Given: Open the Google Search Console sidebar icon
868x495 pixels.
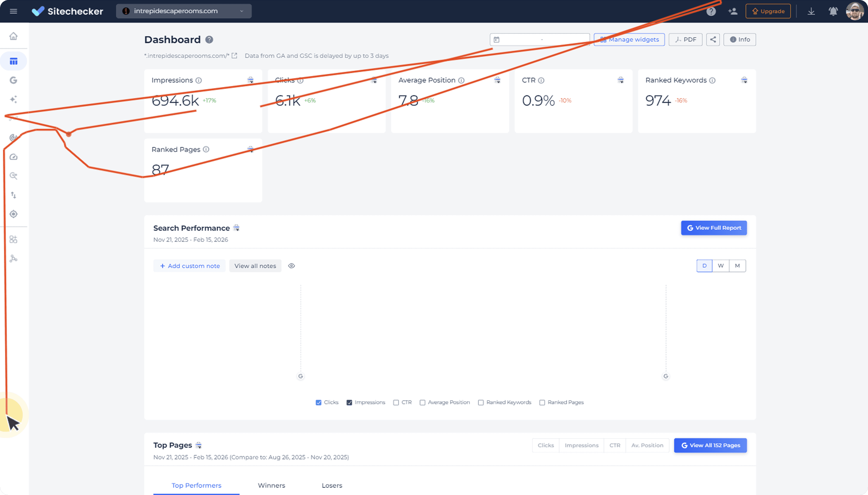Looking at the screenshot, I should (x=13, y=80).
